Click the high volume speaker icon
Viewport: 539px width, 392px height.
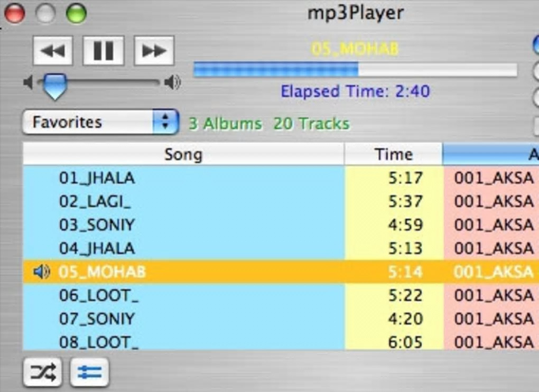tap(172, 82)
